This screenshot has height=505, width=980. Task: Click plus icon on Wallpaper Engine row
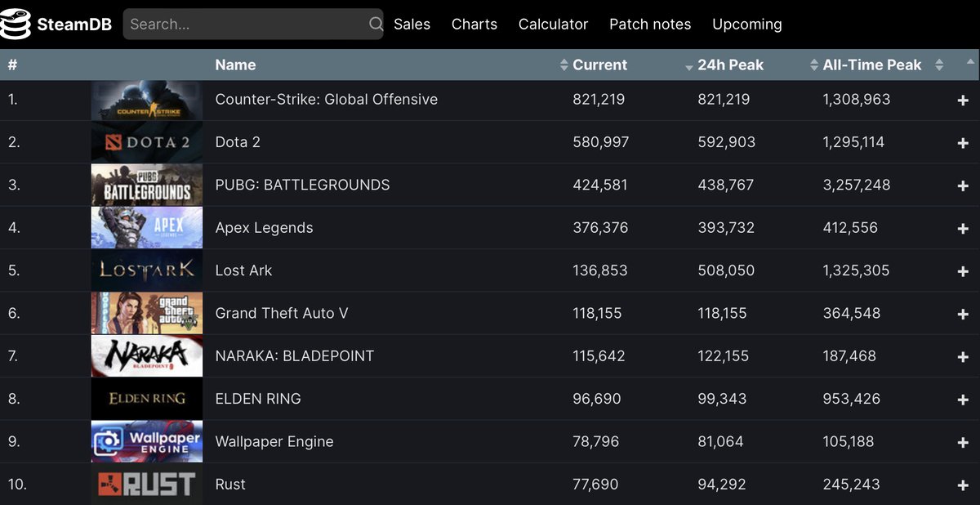point(963,443)
